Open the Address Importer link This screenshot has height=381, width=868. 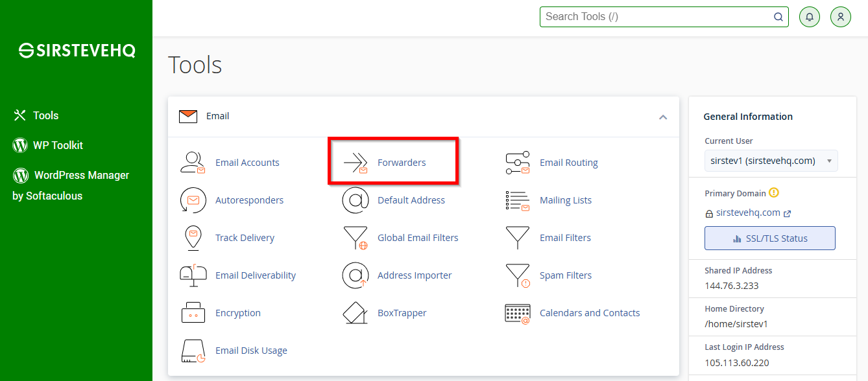click(x=415, y=275)
